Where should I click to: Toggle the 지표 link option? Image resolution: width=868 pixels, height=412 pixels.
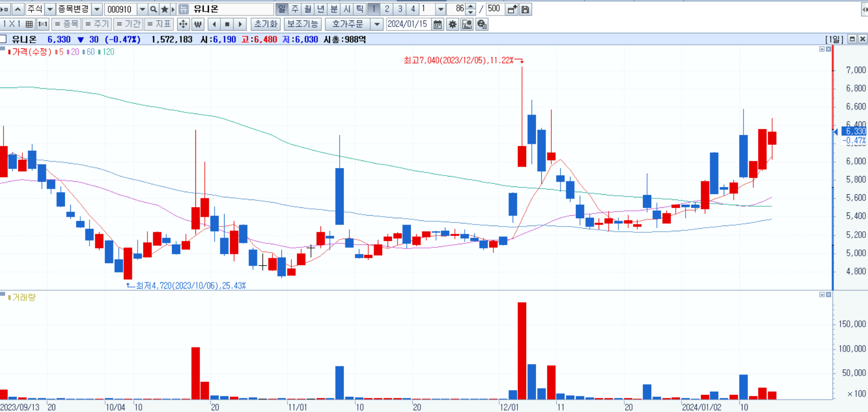159,24
